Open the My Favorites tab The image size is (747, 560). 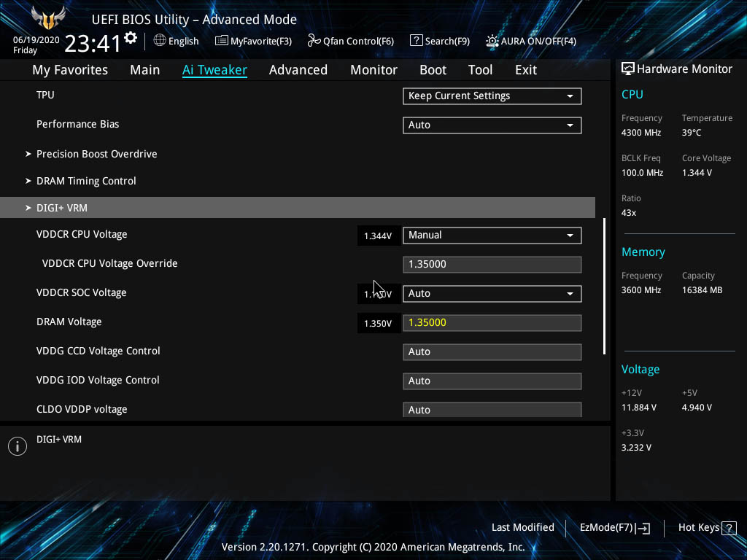coord(70,70)
